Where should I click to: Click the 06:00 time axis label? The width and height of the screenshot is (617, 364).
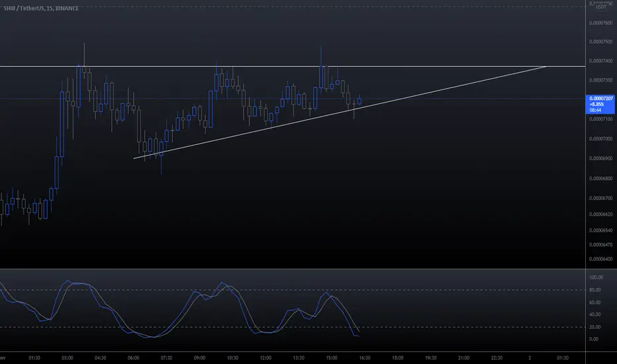[133, 358]
